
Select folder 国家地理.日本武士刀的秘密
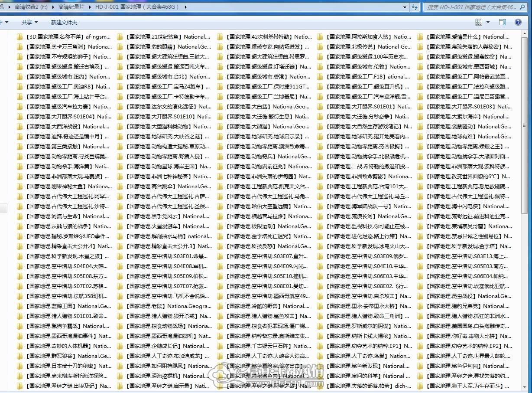click(x=63, y=366)
